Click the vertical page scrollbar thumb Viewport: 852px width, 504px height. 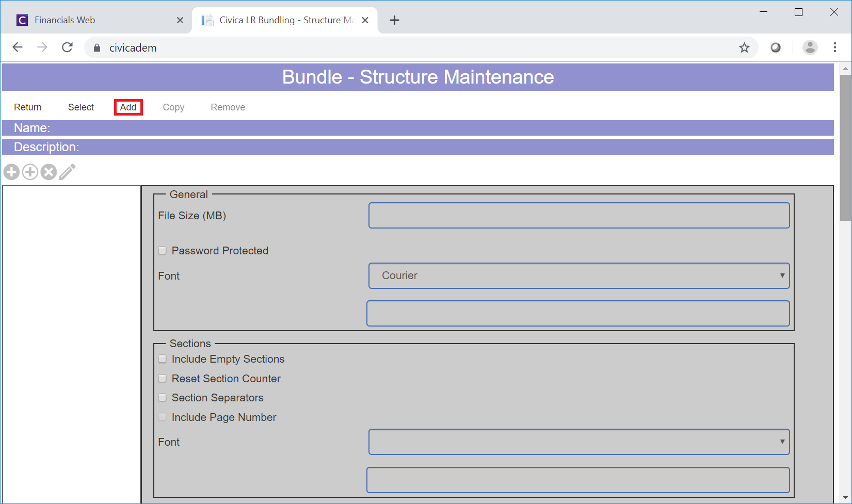tap(845, 148)
